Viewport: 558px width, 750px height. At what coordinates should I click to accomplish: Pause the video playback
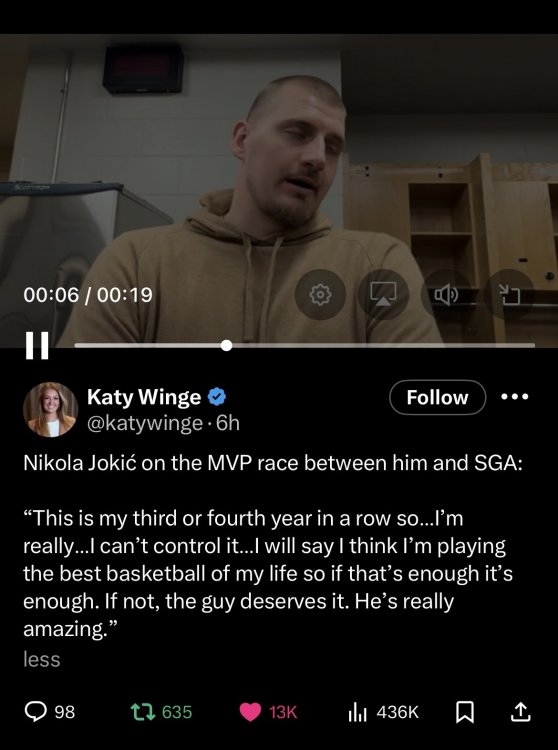[37, 345]
